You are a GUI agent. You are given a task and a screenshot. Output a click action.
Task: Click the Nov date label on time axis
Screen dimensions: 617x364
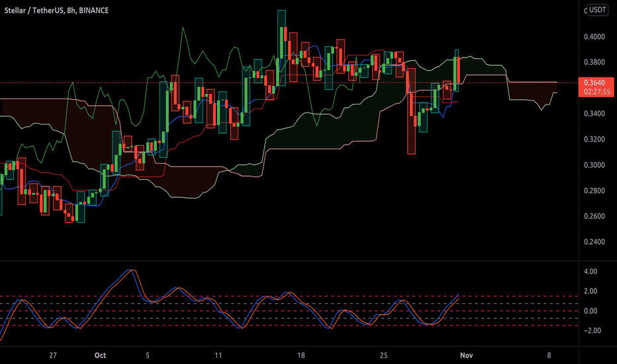(x=466, y=355)
